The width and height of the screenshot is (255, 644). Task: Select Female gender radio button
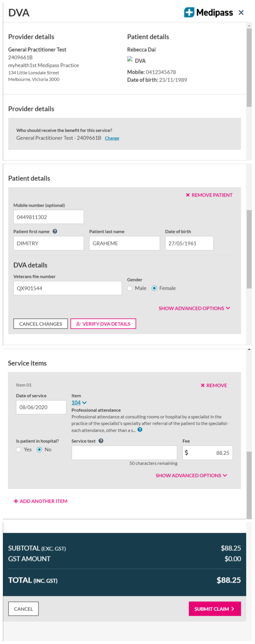154,288
